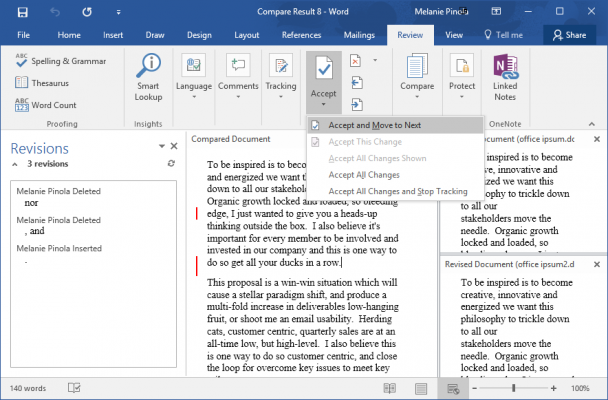Screen dimensions: 608x400
Task: Click the Save icon in title bar
Action: 22,12
